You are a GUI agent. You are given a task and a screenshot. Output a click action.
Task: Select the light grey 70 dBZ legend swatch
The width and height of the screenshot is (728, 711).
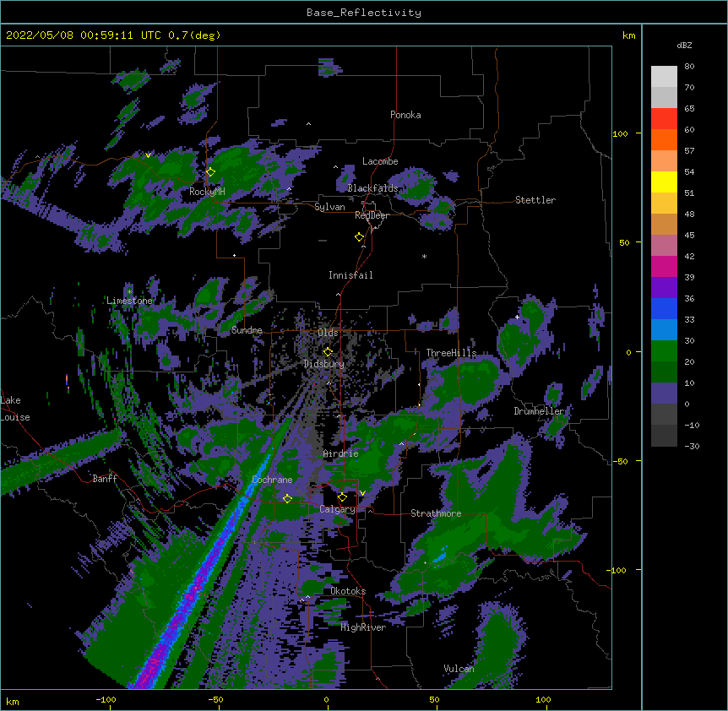[x=664, y=97]
